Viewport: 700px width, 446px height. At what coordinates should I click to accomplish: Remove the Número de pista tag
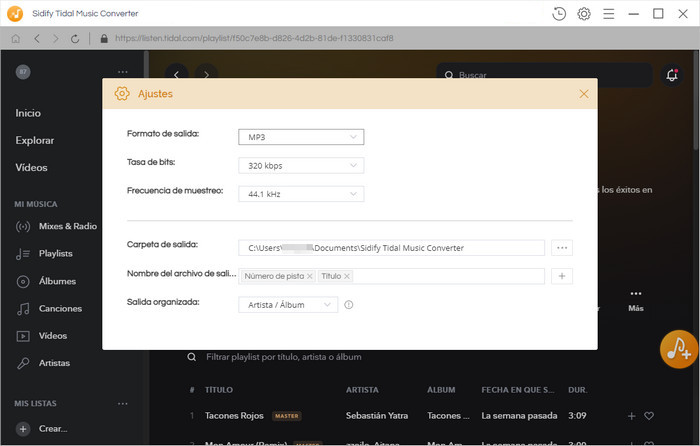(309, 276)
